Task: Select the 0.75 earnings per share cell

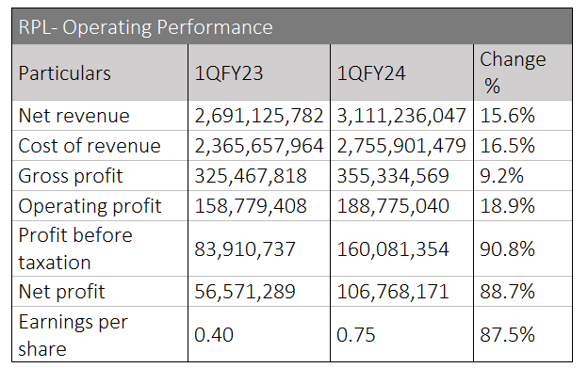Action: coord(401,334)
